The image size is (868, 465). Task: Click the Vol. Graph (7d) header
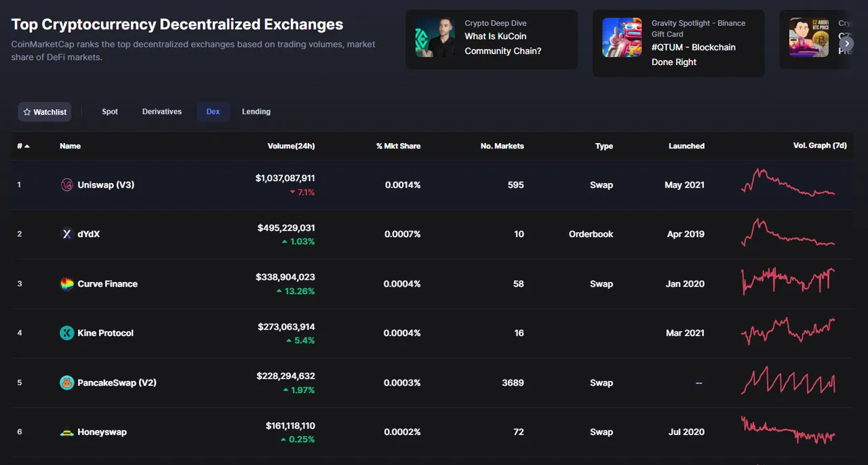point(821,146)
